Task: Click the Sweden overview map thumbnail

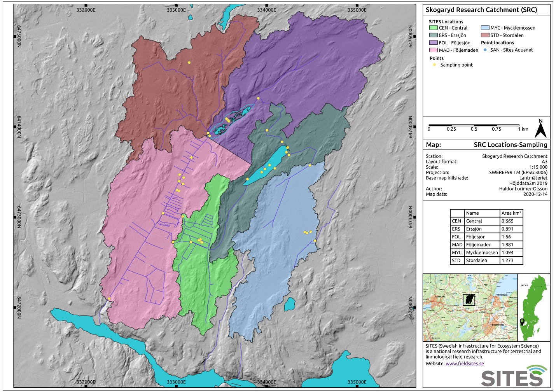Action: pos(534,307)
